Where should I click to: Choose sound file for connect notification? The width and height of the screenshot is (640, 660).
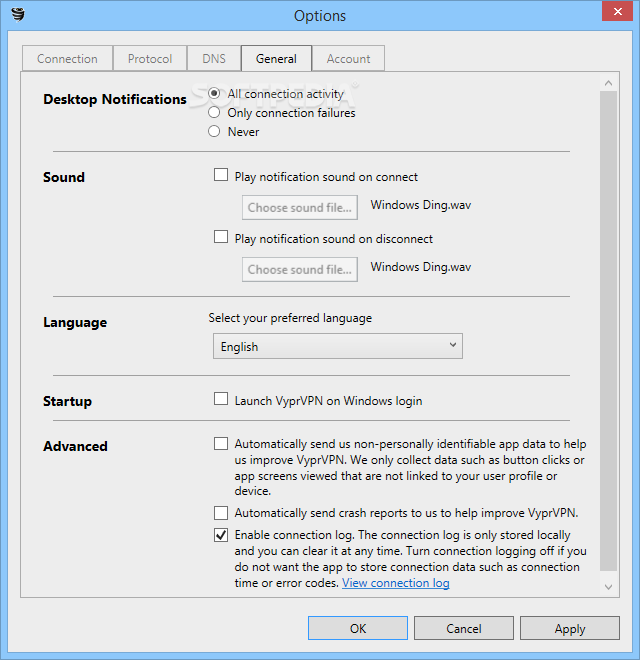tap(300, 207)
